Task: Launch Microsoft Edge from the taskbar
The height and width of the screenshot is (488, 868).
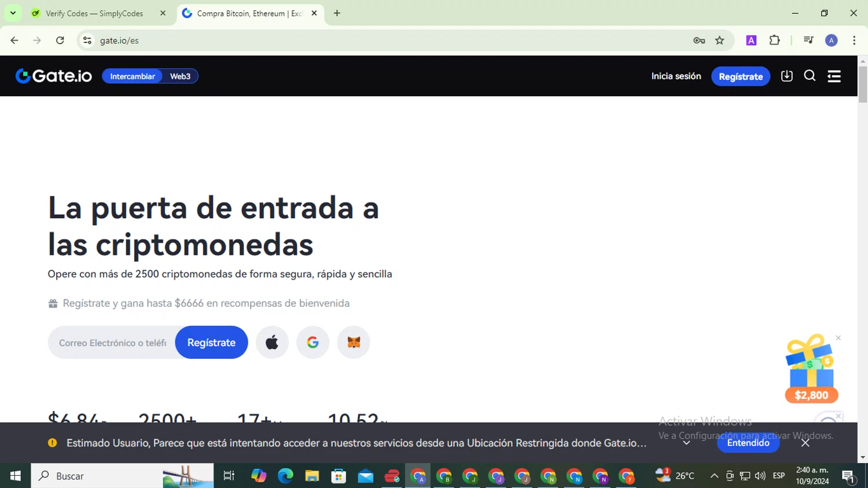Action: click(285, 476)
